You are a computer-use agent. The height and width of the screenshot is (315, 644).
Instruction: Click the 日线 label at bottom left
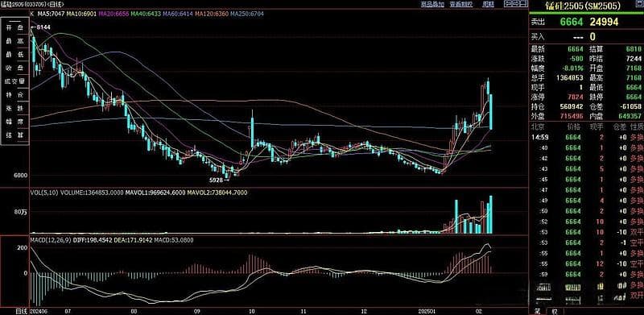pos(21,311)
